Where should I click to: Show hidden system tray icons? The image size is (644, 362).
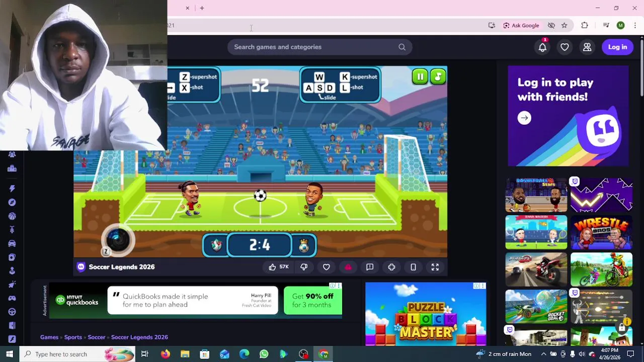pyautogui.click(x=543, y=354)
